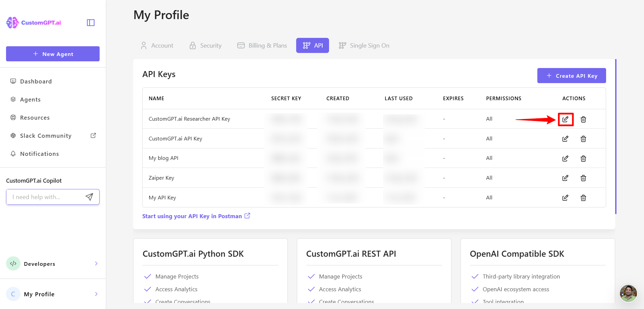
Task: Click the EXPIRES column header
Action: [453, 99]
